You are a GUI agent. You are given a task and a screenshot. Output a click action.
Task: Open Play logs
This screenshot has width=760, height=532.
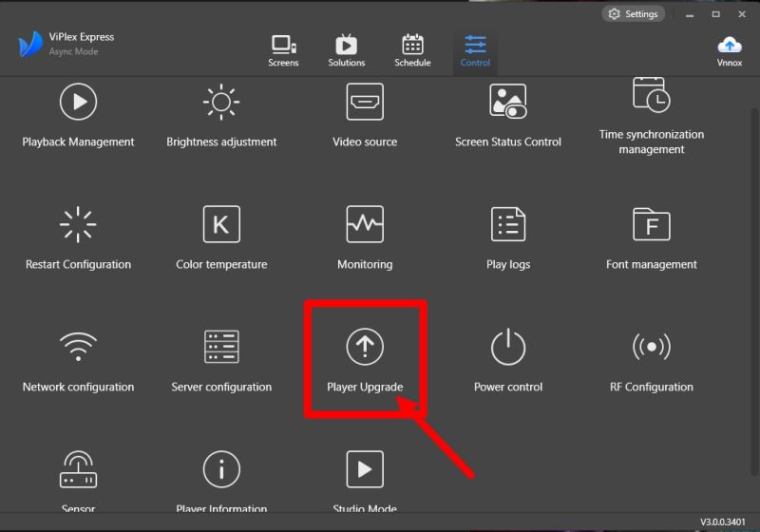pos(508,224)
